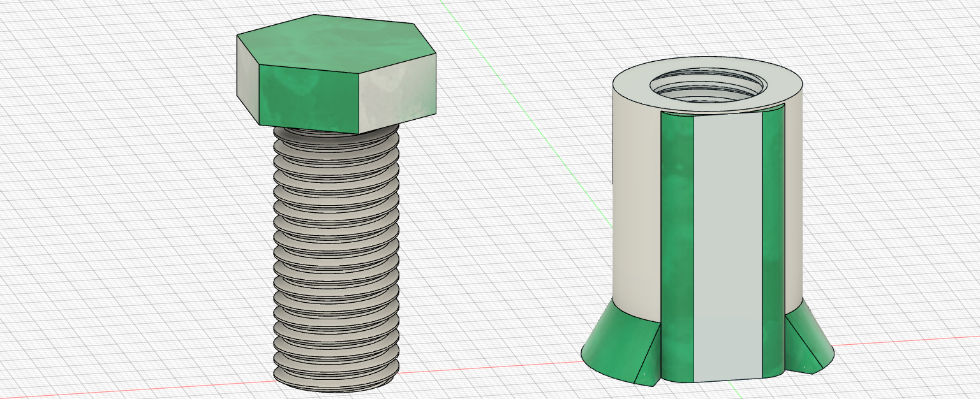Select the right green vertical strip on the insert
Image resolution: width=980 pixels, height=399 pixels.
(x=773, y=242)
